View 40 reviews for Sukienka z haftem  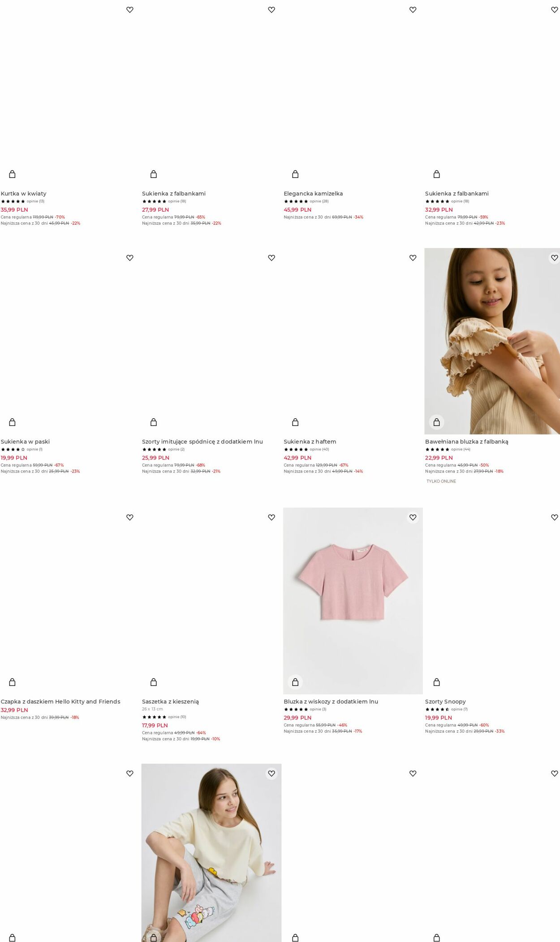319,449
